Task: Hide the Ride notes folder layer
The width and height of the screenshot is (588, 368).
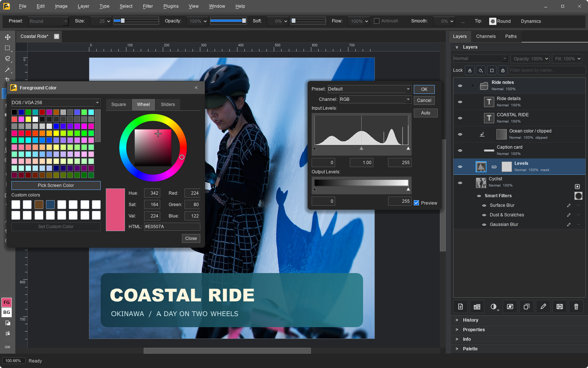Action: tap(460, 86)
